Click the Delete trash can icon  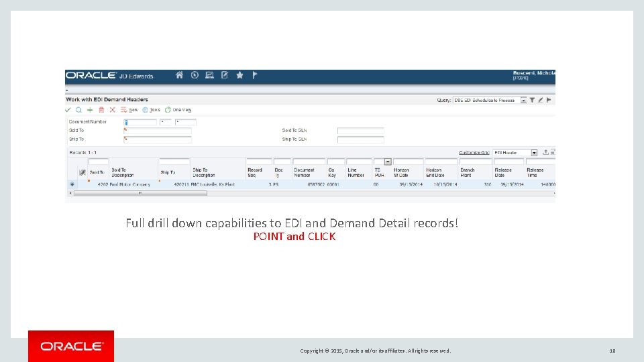pos(101,110)
